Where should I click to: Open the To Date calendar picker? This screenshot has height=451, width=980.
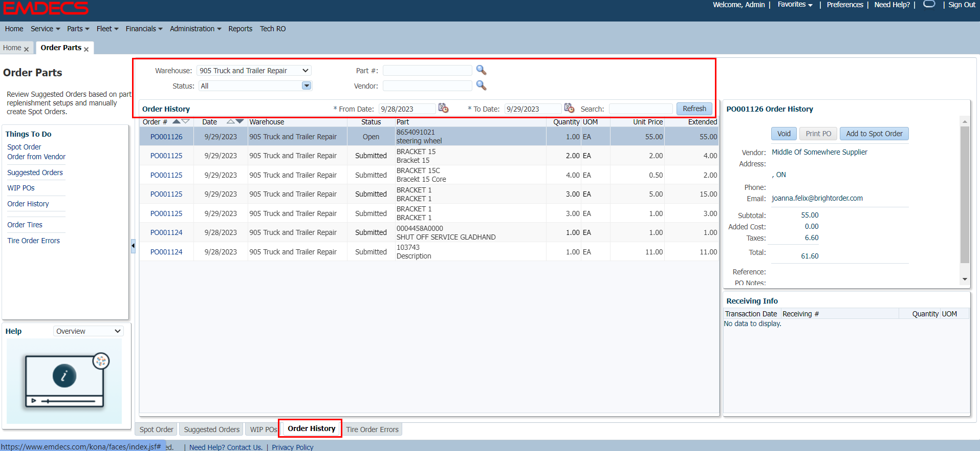(x=569, y=108)
